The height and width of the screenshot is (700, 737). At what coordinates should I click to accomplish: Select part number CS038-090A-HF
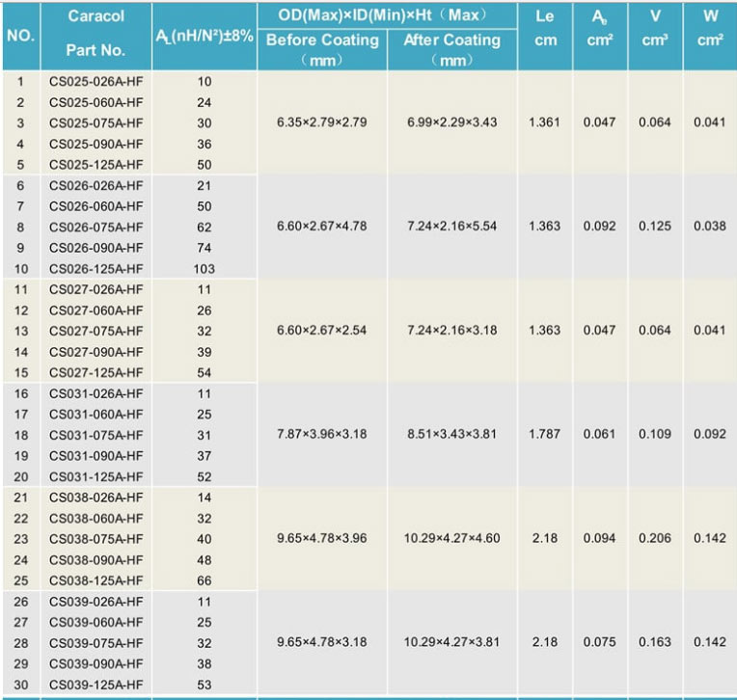96,560
